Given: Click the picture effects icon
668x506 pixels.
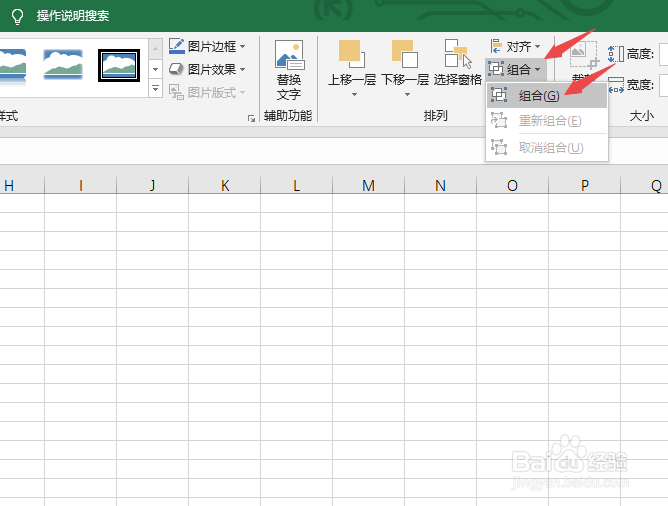Looking at the screenshot, I should pos(176,69).
